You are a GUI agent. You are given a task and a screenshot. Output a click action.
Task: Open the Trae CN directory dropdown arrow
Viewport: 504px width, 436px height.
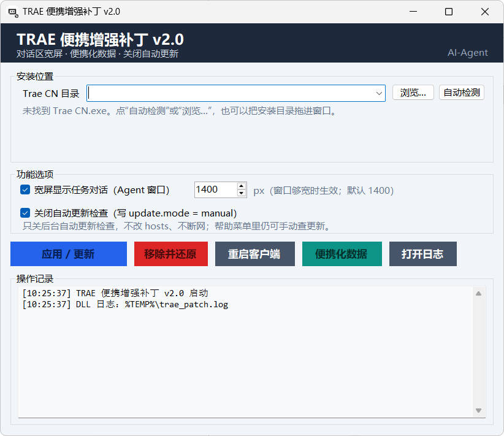pos(379,93)
